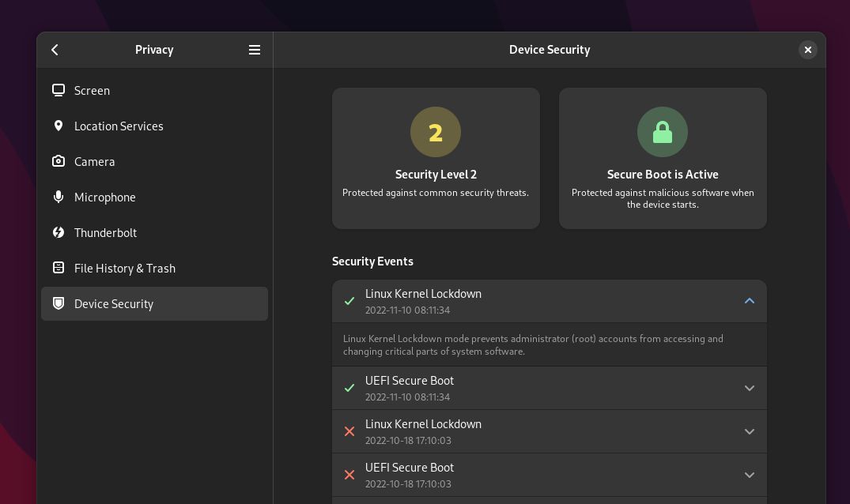The width and height of the screenshot is (850, 504).
Task: Expand the passed UEFI Secure Boot event
Action: click(x=749, y=388)
